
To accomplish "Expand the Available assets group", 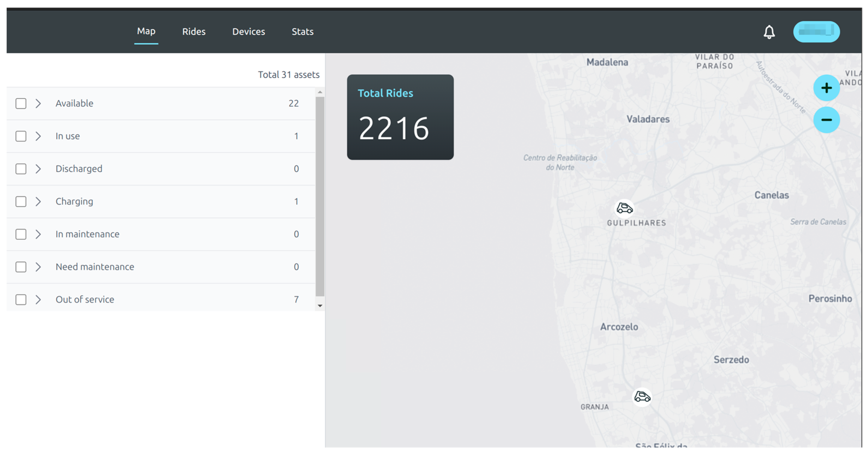I will 38,103.
